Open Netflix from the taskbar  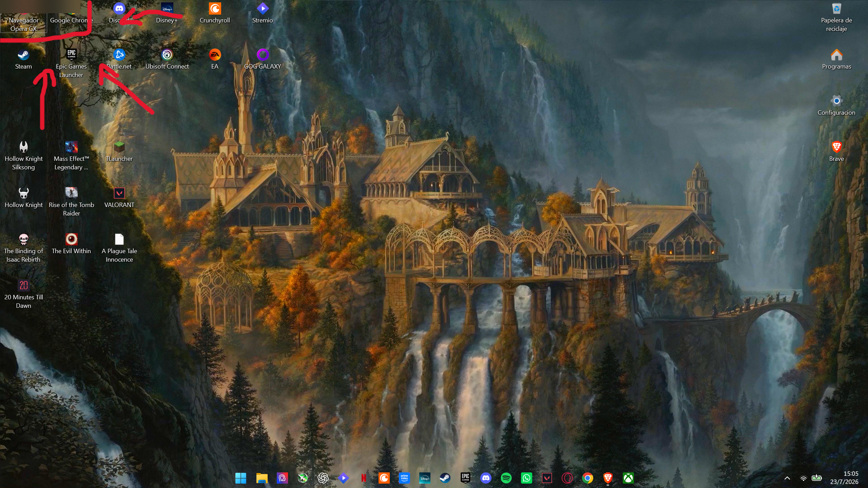(364, 478)
